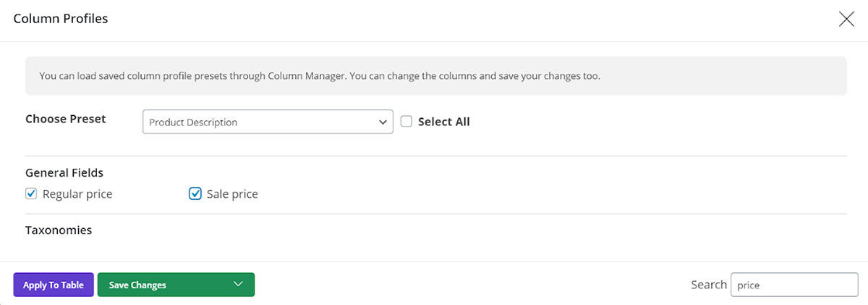This screenshot has width=868, height=305.
Task: Uncheck the Regular price checkbox
Action: click(31, 193)
